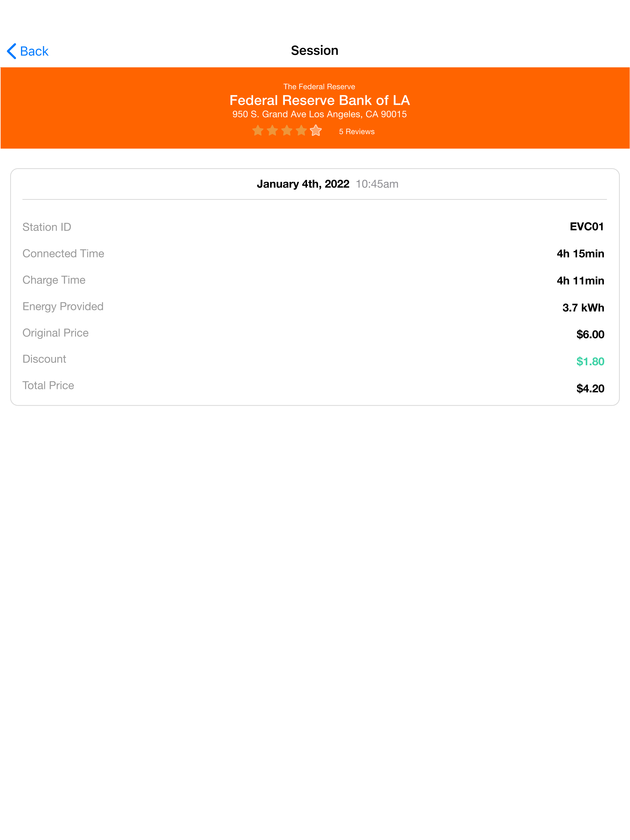The height and width of the screenshot is (840, 630).
Task: Select the first rating star
Action: tap(258, 131)
